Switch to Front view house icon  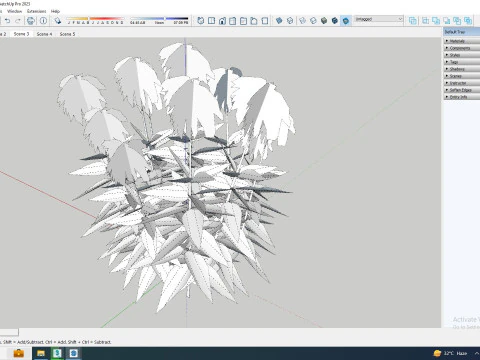pyautogui.click(x=222, y=21)
